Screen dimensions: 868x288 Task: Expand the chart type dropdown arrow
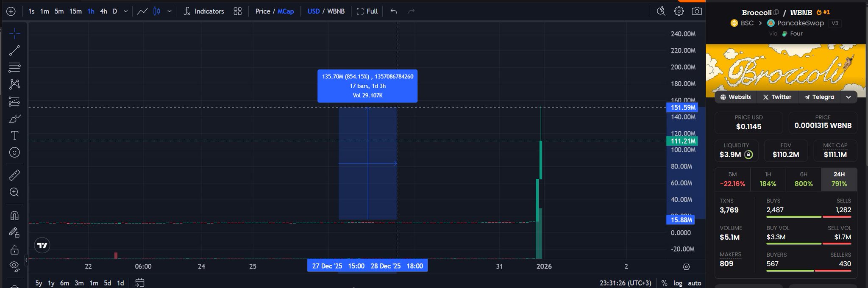(170, 11)
